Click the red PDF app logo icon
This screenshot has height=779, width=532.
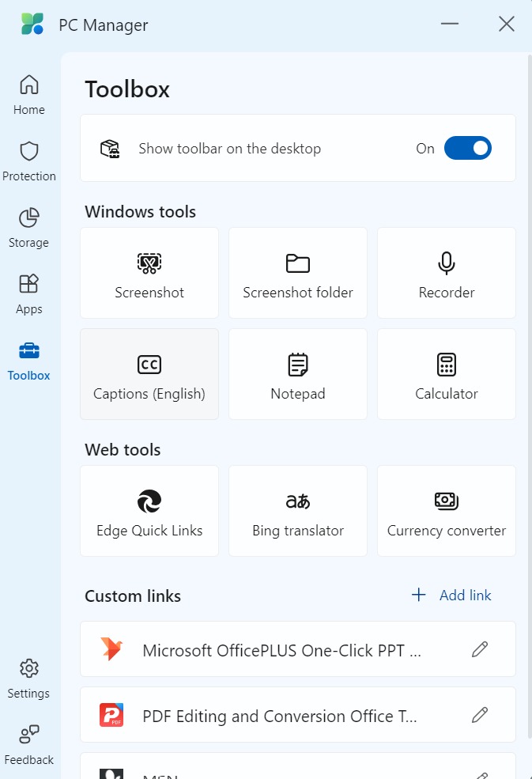coord(111,715)
